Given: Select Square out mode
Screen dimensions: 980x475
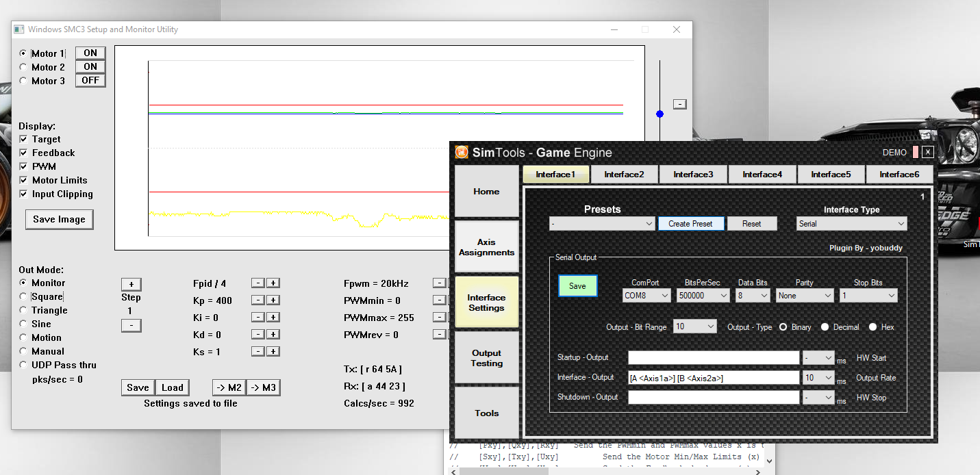Looking at the screenshot, I should 23,296.
